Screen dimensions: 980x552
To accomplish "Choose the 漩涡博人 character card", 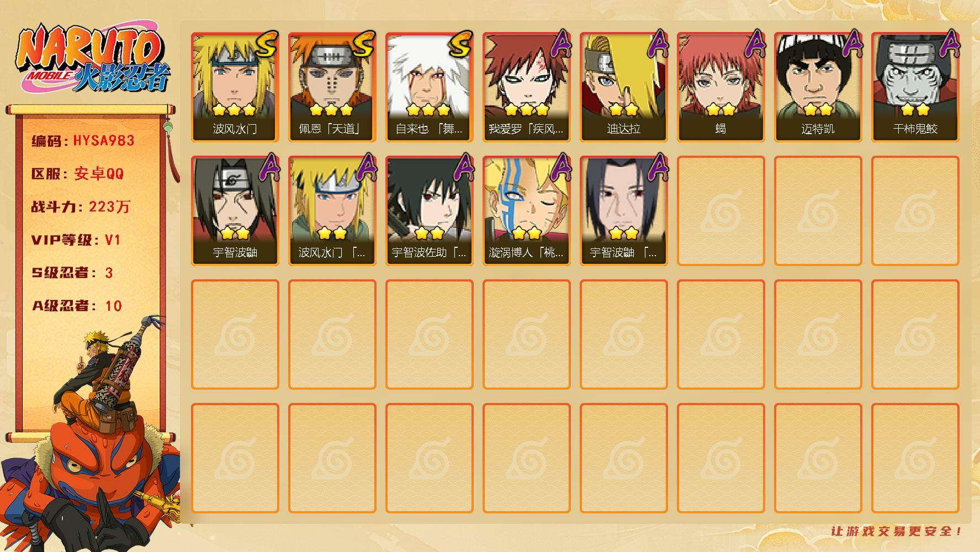I will click(526, 211).
